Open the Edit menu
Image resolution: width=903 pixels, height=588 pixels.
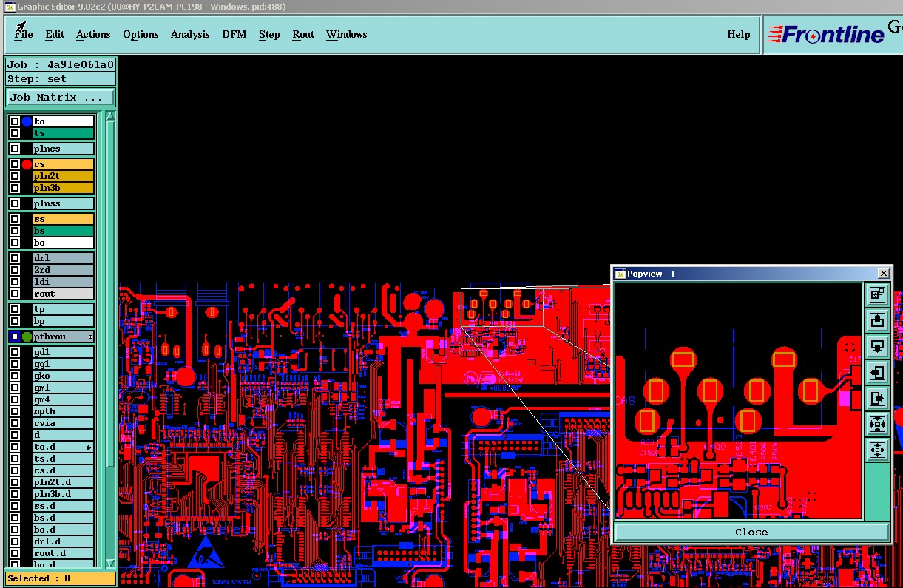[x=55, y=34]
